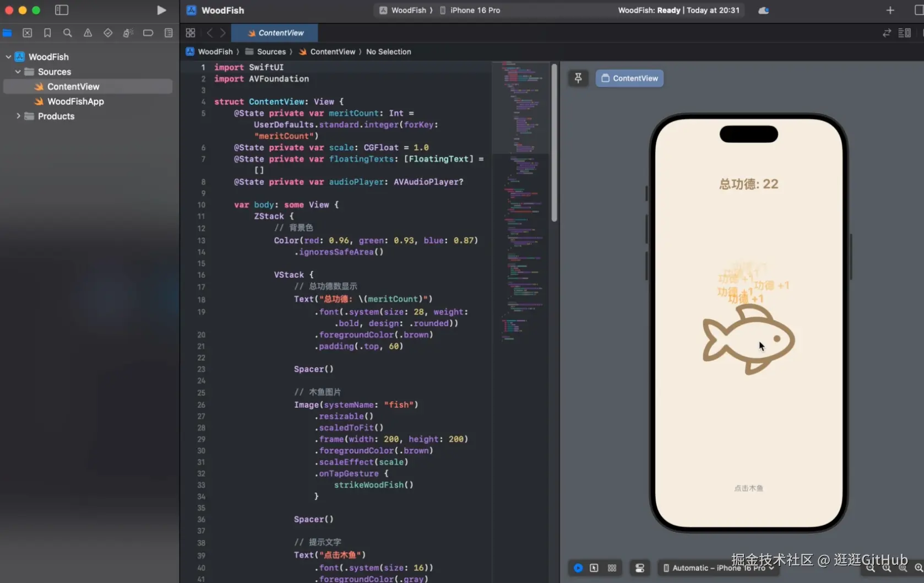This screenshot has width=924, height=583.
Task: Click the 'import AVFoundation' code line
Action: (x=262, y=79)
